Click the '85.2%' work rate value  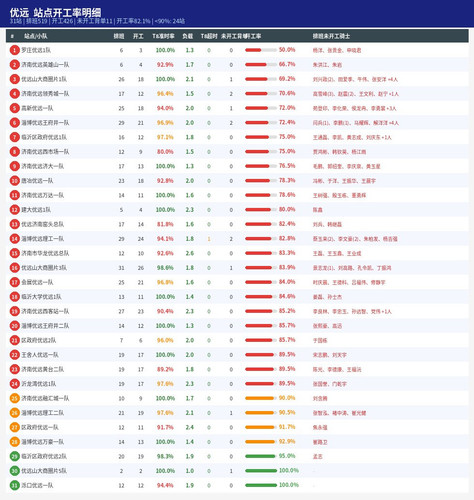coord(287,311)
